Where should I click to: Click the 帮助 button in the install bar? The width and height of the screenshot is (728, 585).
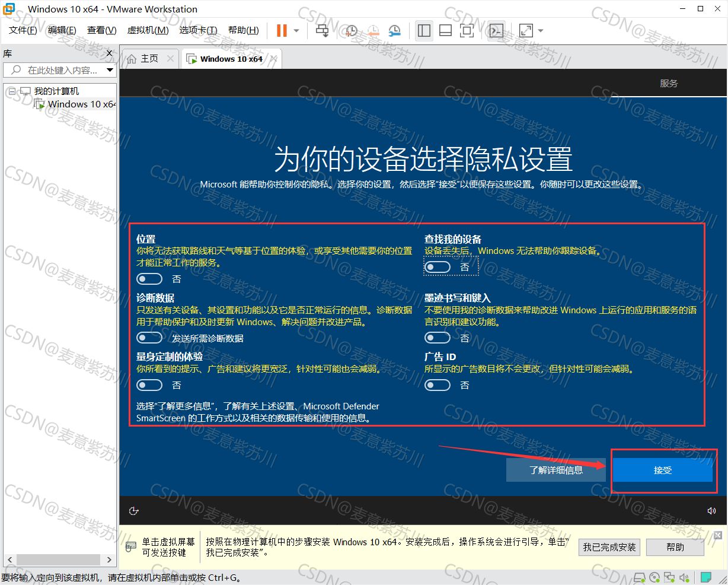[675, 547]
